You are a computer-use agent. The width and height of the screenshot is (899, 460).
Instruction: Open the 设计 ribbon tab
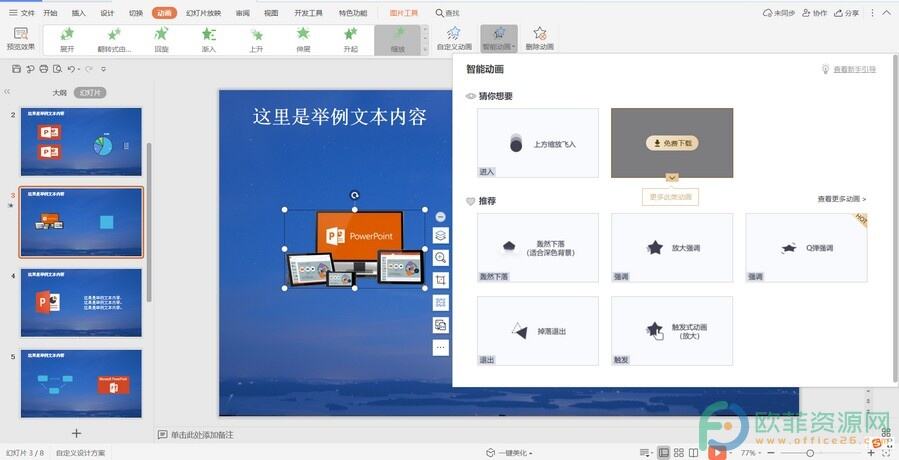[107, 13]
